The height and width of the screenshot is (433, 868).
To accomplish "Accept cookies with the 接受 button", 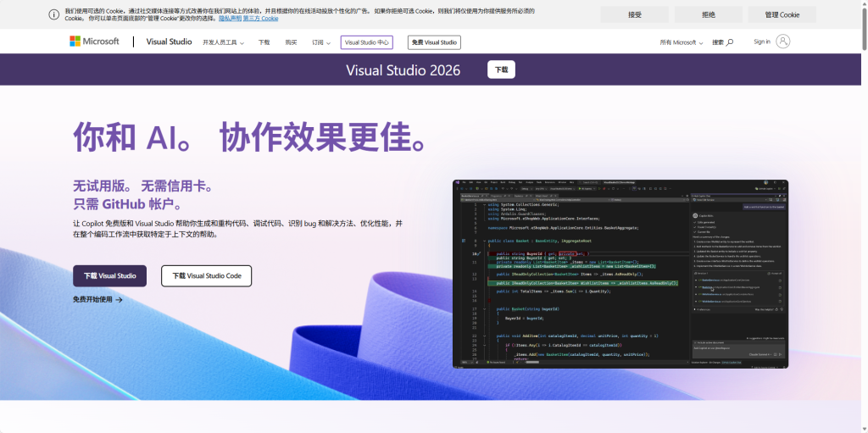I will tap(634, 14).
